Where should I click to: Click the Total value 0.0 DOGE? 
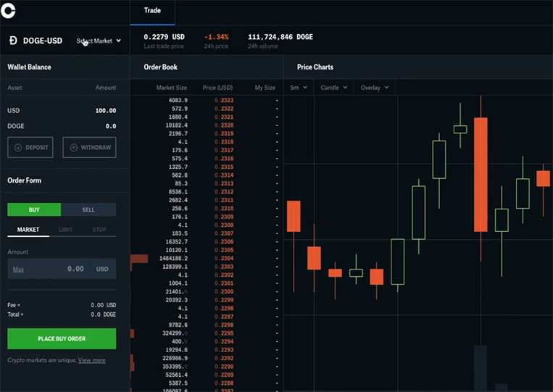[x=103, y=314]
